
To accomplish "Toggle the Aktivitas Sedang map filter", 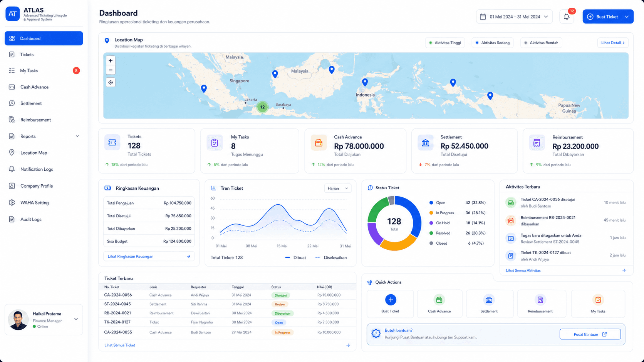I will pos(493,43).
